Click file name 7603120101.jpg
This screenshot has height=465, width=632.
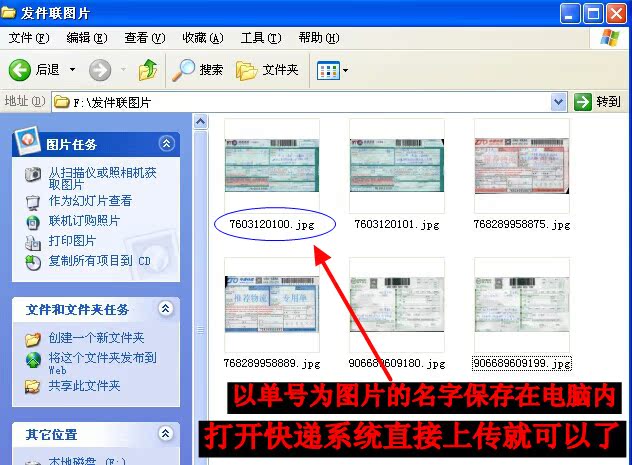(397, 224)
